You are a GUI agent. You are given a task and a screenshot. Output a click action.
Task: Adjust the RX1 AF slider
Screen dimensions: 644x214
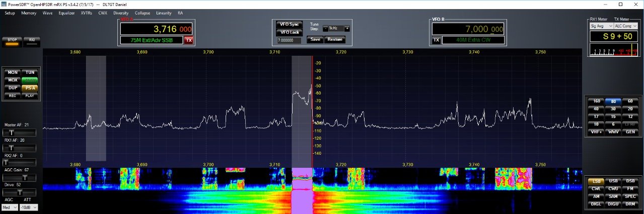pyautogui.click(x=20, y=148)
